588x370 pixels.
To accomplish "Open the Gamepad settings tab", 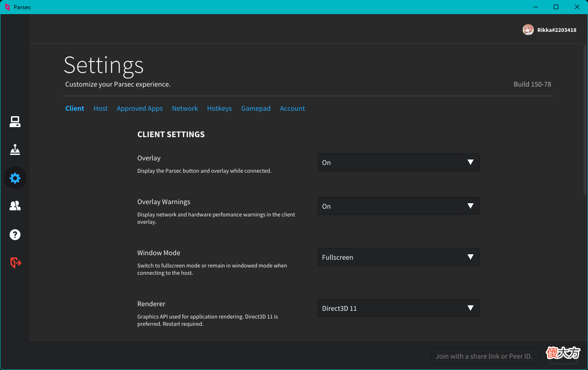I will (256, 108).
